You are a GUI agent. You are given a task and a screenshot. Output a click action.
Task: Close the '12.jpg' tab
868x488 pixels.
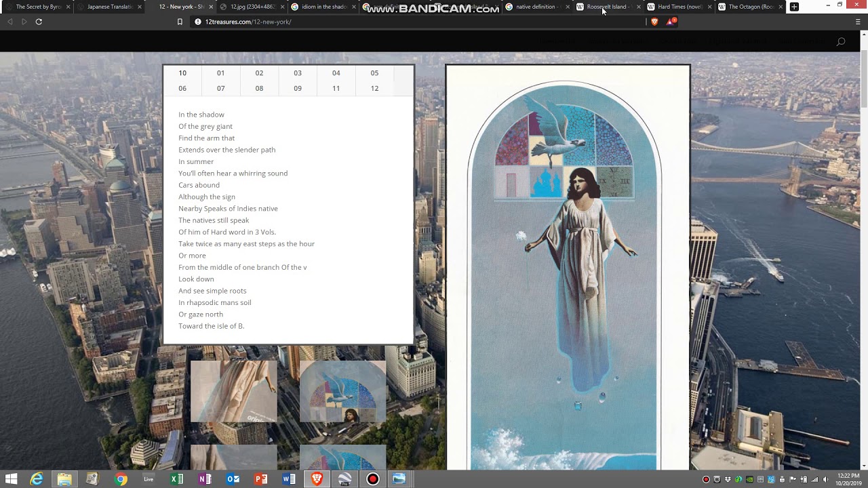282,7
